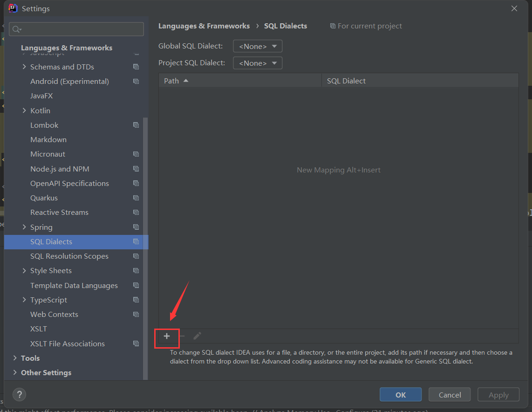Expand the Spring settings node
The height and width of the screenshot is (412, 532).
click(x=24, y=227)
